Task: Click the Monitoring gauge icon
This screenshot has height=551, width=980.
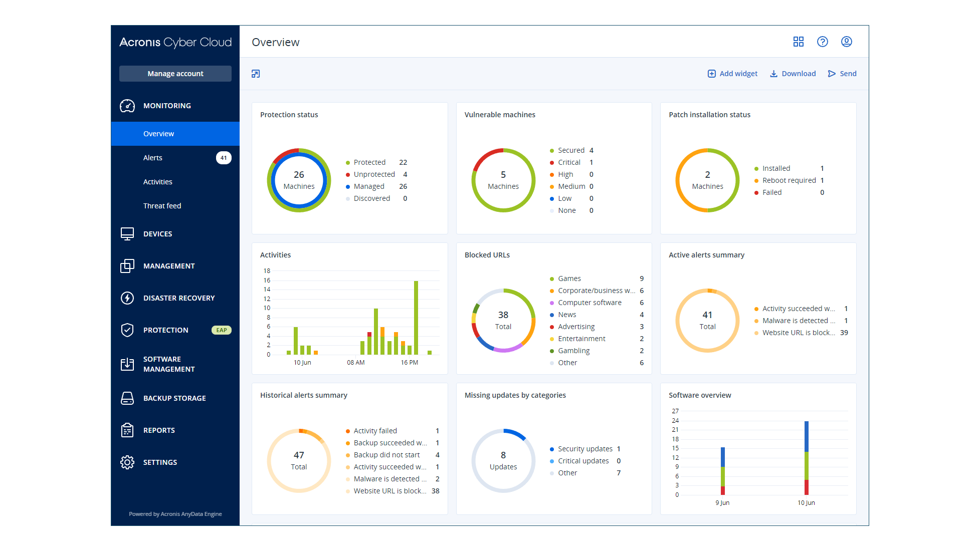Action: coord(127,106)
